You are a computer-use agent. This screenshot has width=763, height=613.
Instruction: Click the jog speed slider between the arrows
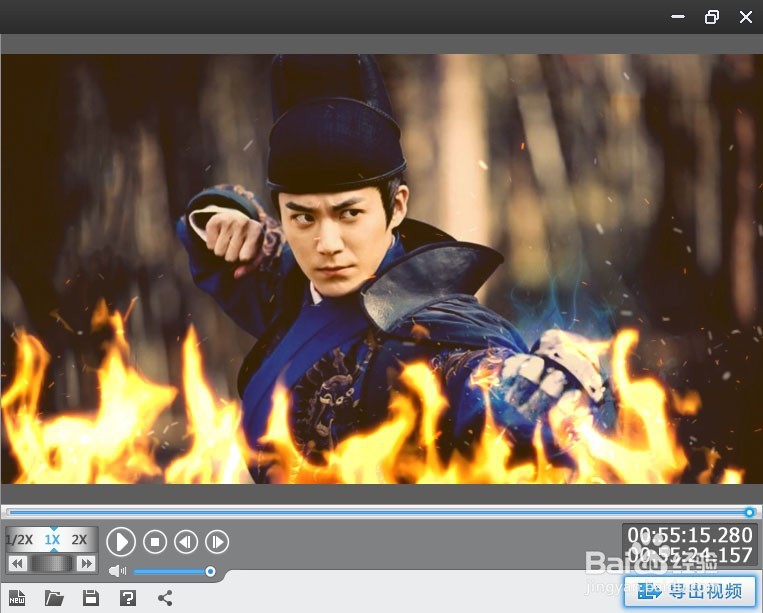coord(52,563)
